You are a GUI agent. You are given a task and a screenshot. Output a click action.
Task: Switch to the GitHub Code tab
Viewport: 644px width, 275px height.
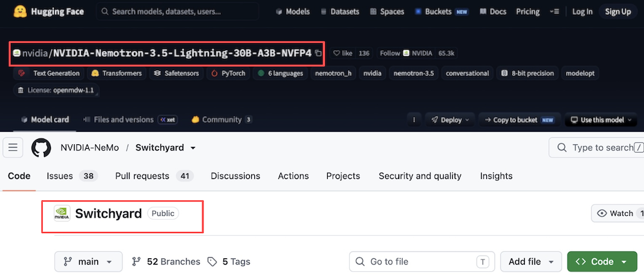19,176
